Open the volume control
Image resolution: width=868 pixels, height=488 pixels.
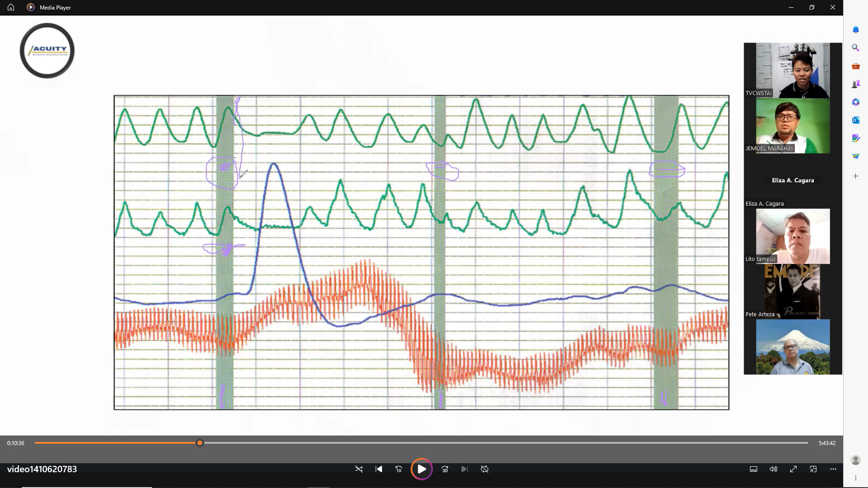point(774,469)
